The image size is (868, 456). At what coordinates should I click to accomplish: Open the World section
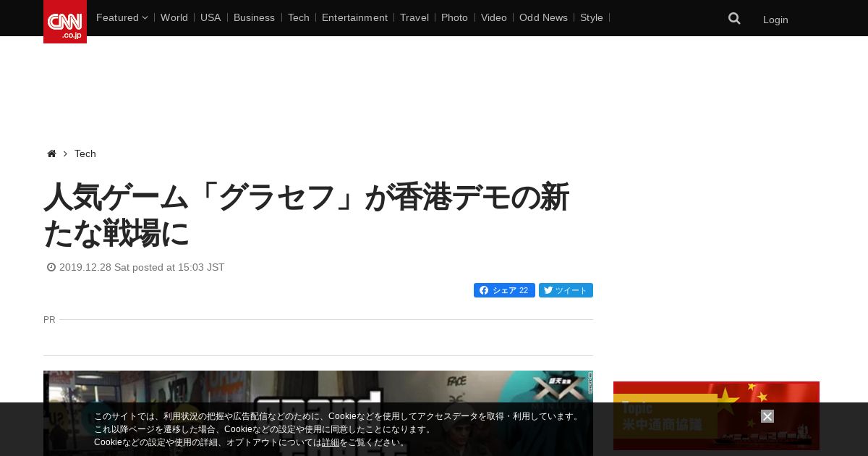[174, 17]
